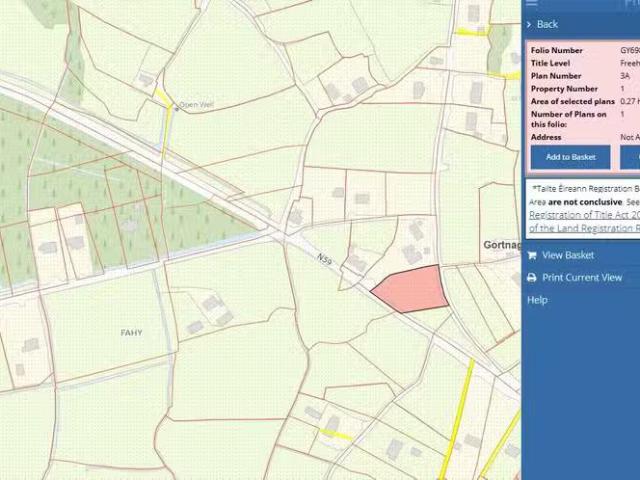Viewport: 640px width, 480px height.
Task: Click the N59 road label
Action: (324, 260)
